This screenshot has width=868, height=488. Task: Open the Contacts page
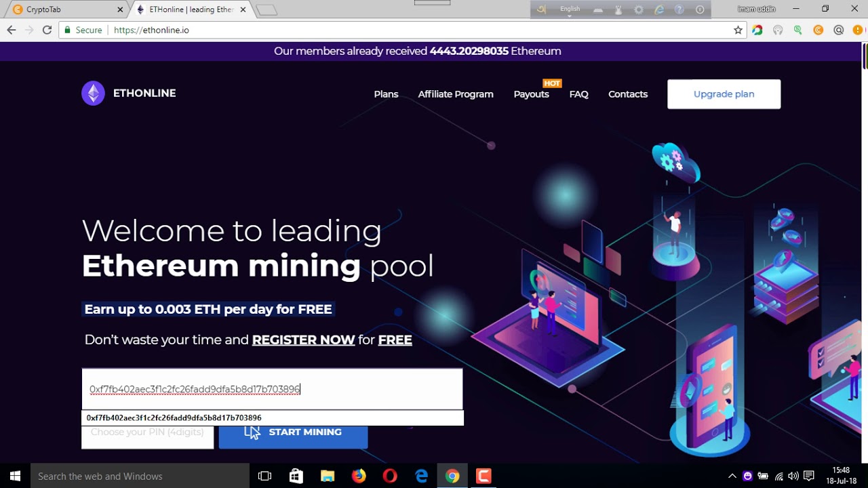point(628,94)
